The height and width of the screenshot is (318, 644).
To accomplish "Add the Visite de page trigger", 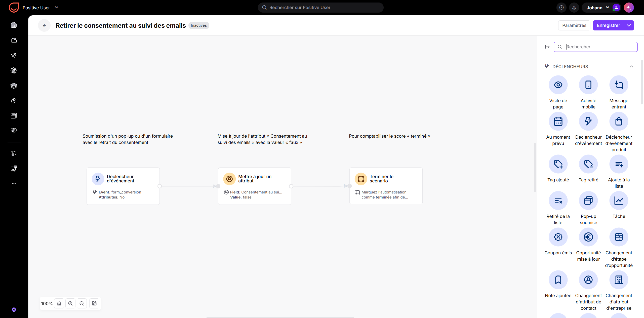I will 558,85.
